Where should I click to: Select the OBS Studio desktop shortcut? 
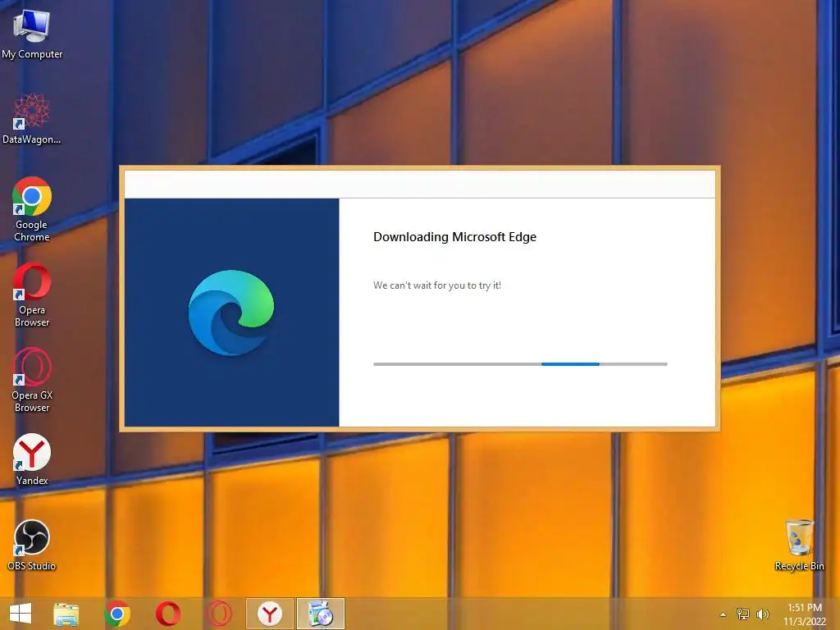(32, 545)
